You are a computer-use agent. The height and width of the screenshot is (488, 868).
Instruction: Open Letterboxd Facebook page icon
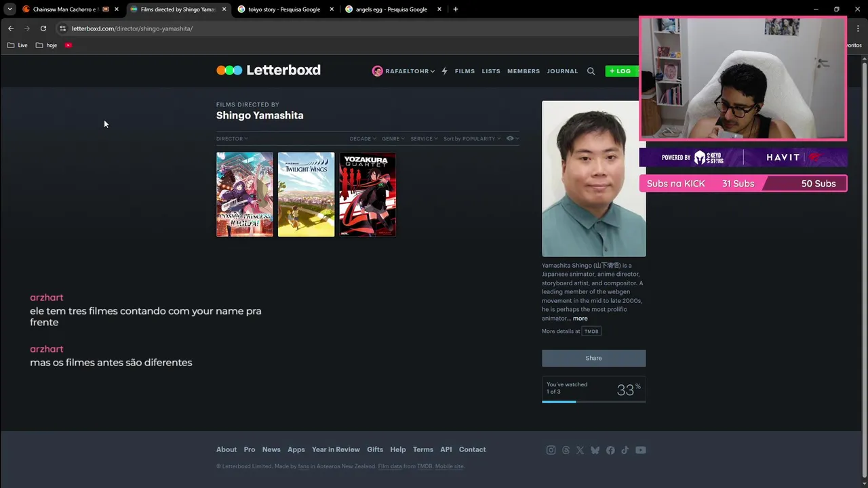[610, 450]
